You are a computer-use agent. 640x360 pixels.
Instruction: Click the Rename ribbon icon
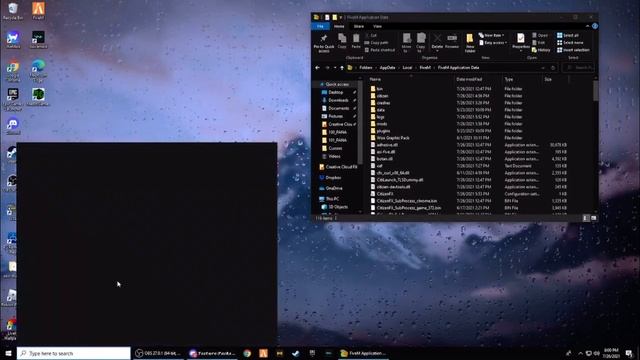pyautogui.click(x=452, y=41)
